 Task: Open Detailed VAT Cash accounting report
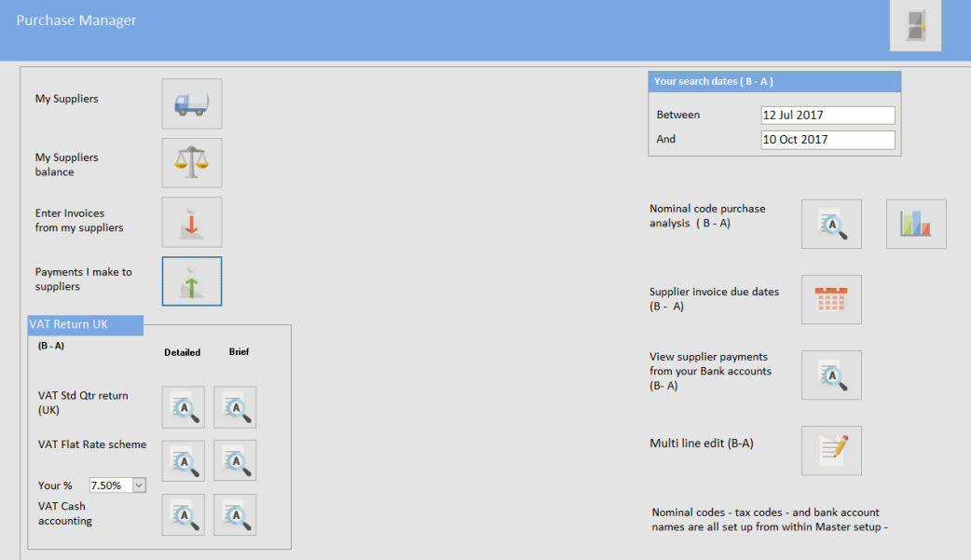coord(184,514)
